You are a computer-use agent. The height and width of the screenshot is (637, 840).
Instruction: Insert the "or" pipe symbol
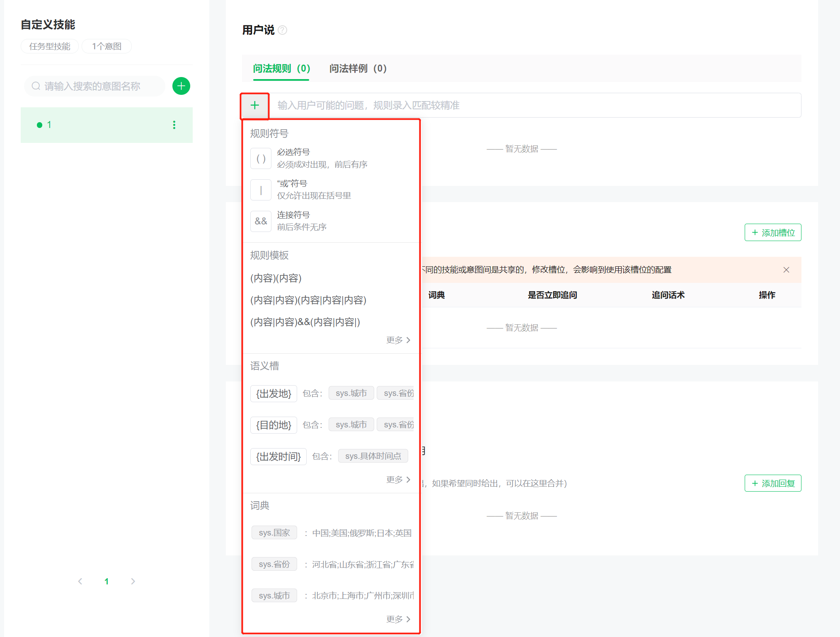pyautogui.click(x=261, y=190)
